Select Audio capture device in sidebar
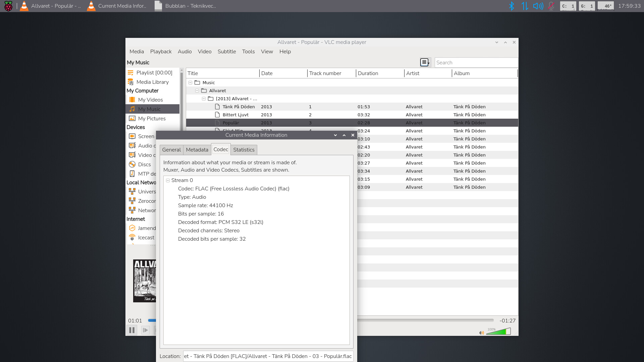Image resolution: width=644 pixels, height=362 pixels. point(142,146)
